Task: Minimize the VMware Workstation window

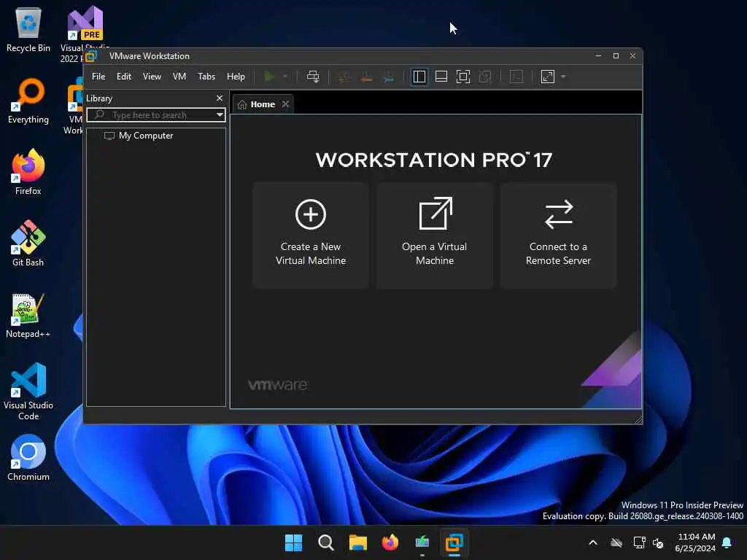Action: point(598,56)
